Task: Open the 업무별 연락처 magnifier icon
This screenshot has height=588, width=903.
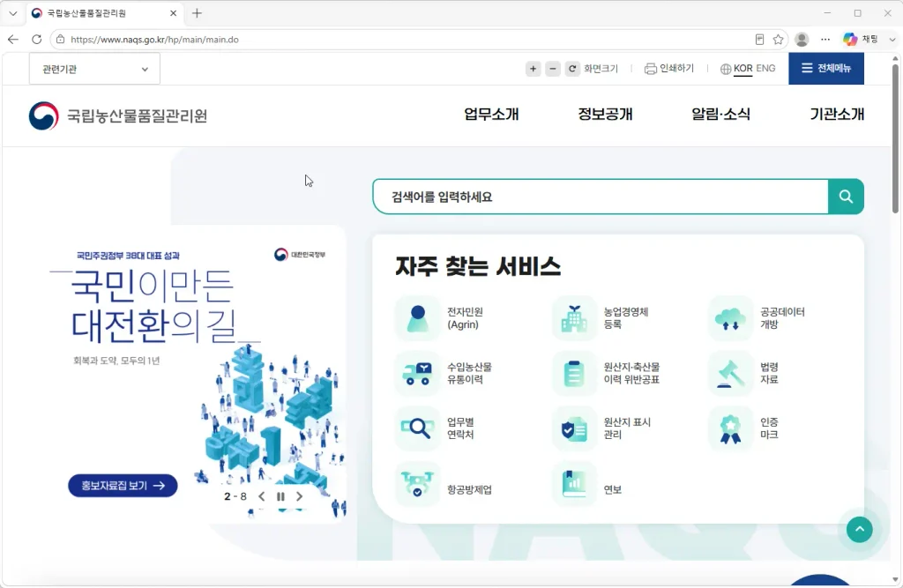Action: pos(417,428)
